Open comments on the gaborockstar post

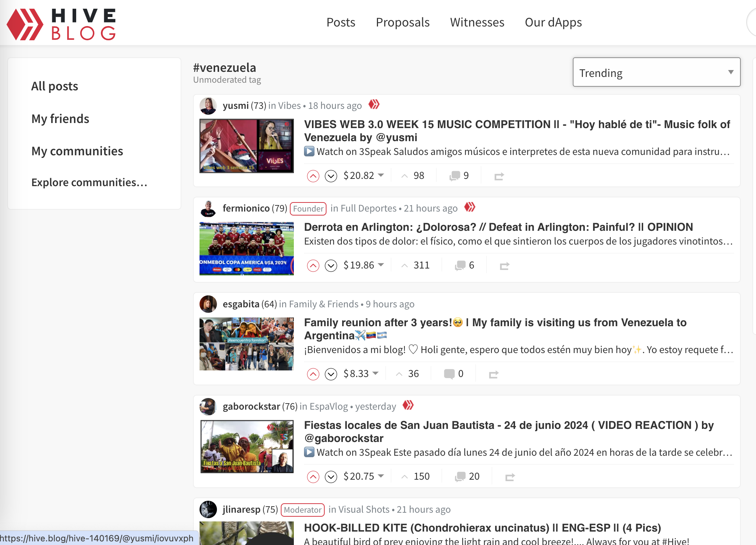pyautogui.click(x=467, y=476)
